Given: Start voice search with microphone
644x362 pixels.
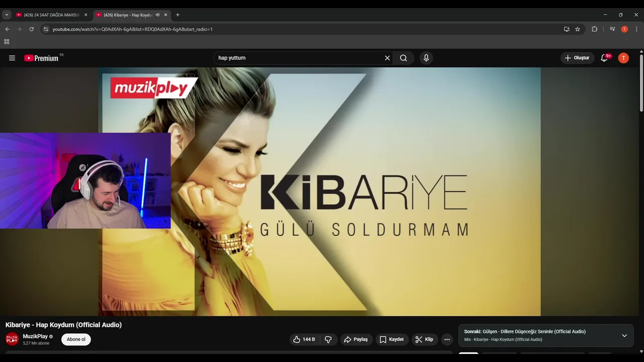Looking at the screenshot, I should (x=426, y=58).
